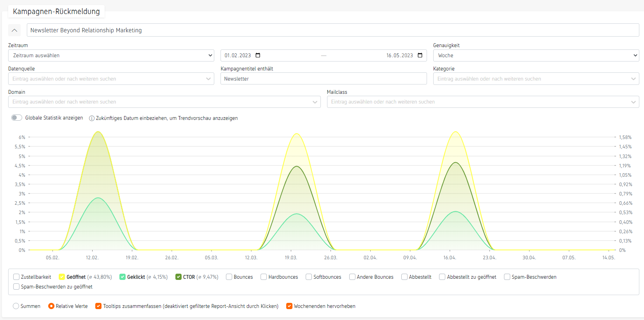Toggle Globale Statistik anzeigen switch
The width and height of the screenshot is (644, 320).
tap(17, 118)
